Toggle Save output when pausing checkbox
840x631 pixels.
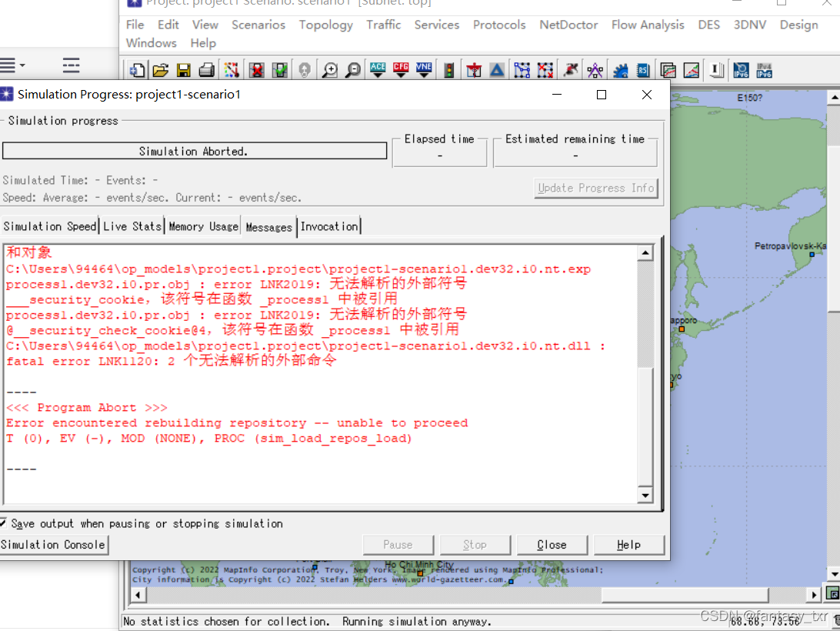tap(2, 522)
